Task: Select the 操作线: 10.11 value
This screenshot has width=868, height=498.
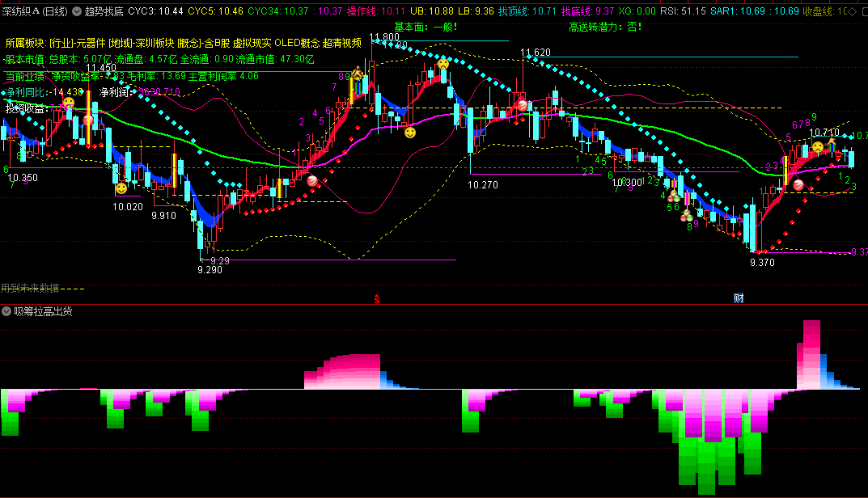Action: (376, 11)
